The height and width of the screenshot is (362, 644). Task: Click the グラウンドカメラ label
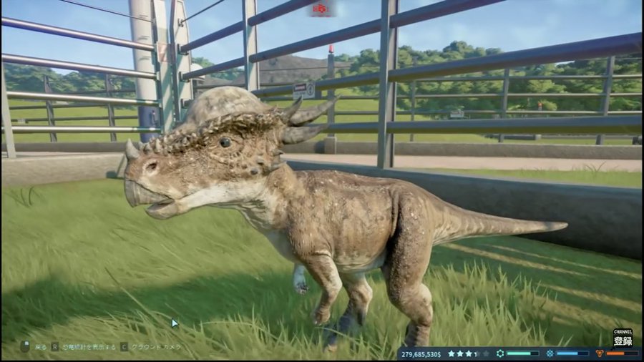156,347
